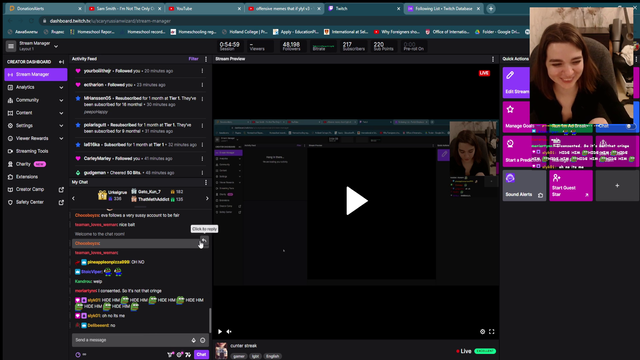
Task: Click the reply arrow icon on highlighted chat message
Action: coord(203,241)
